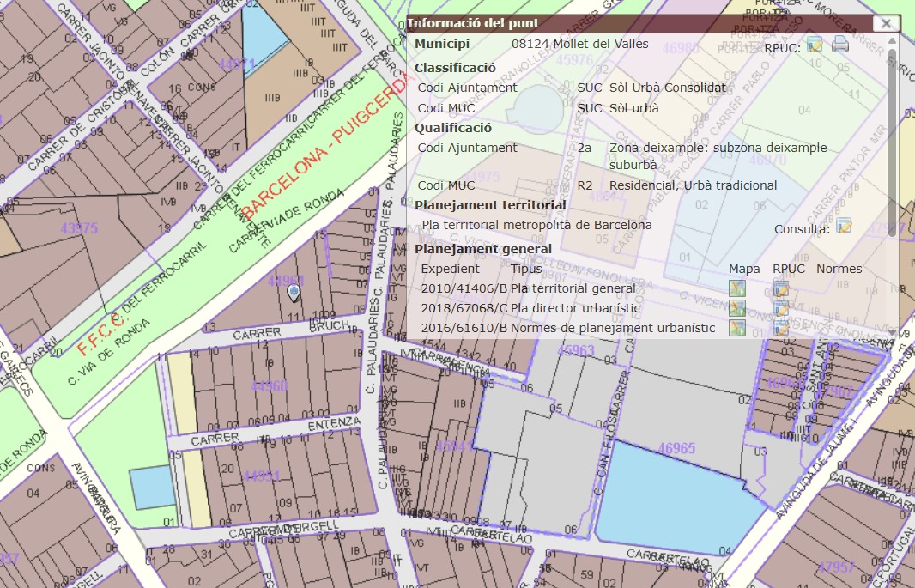The height and width of the screenshot is (588, 915).
Task: Click 'Pla territorial general' row text
Action: click(573, 288)
